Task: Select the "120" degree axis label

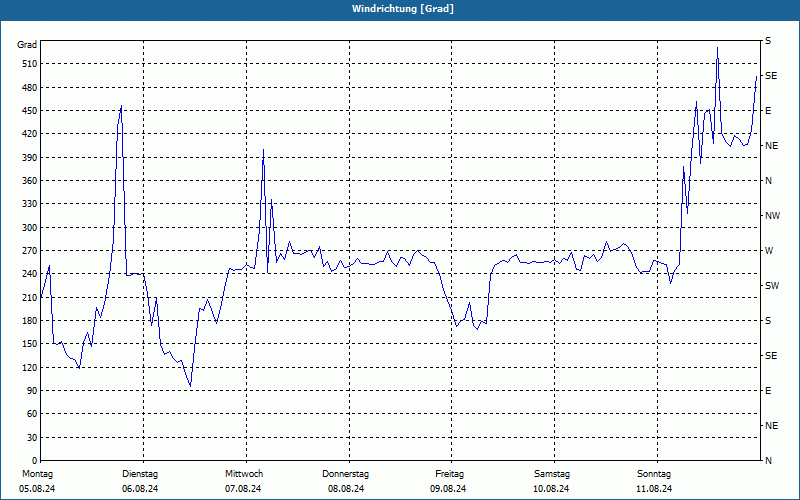Action: [x=29, y=367]
